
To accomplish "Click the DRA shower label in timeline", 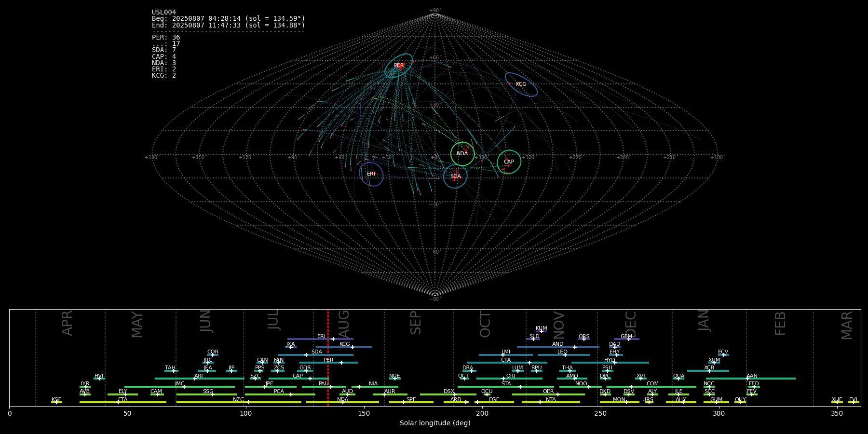I will tap(468, 368).
